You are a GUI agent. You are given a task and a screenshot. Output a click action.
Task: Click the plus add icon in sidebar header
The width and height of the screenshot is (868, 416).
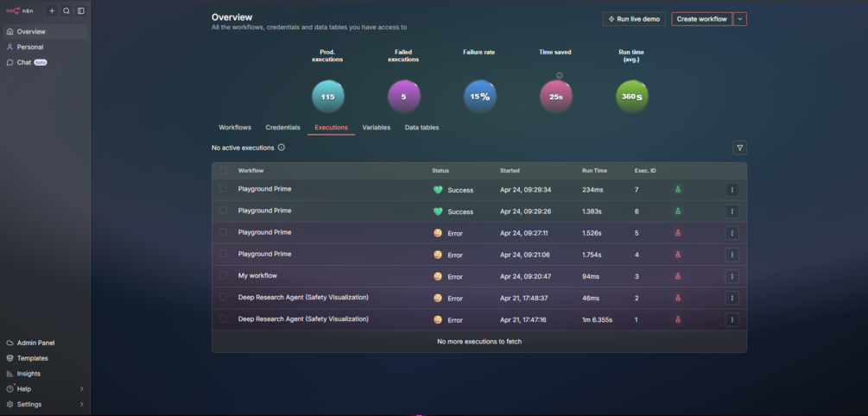click(52, 11)
